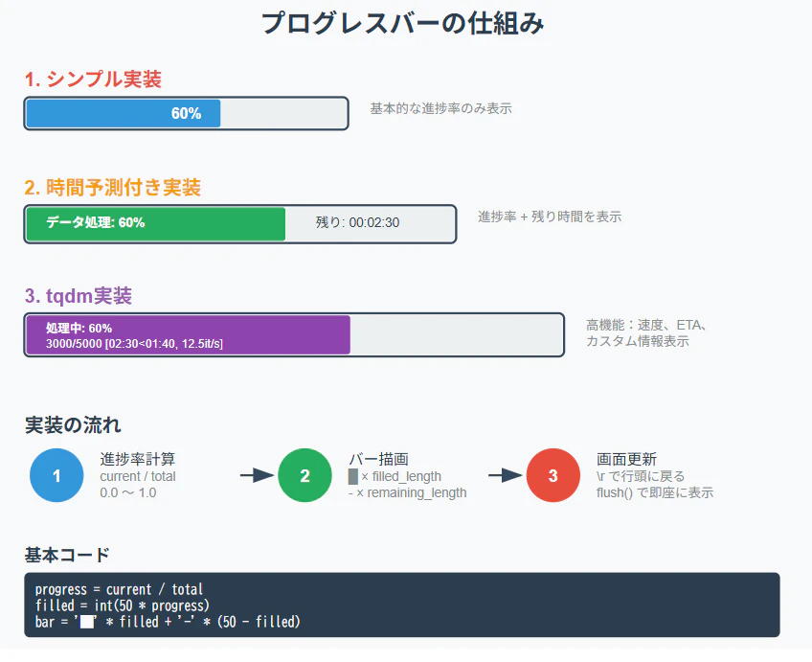
Task: Click the blue step 1 circle
Action: 56,475
